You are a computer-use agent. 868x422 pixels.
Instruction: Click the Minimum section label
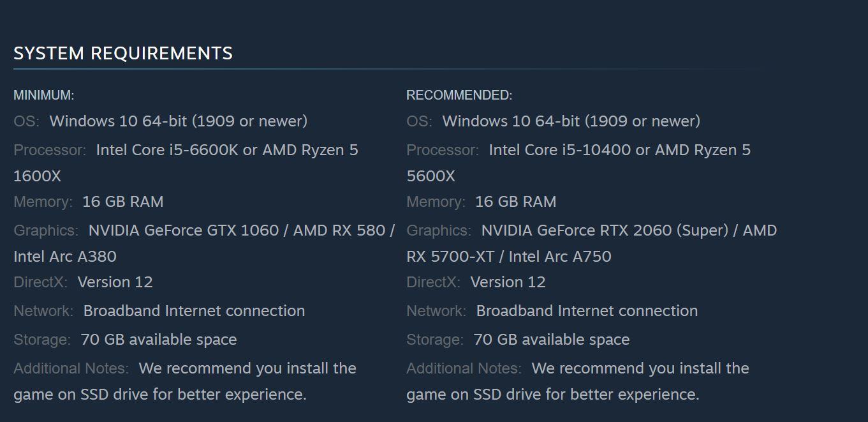pyautogui.click(x=44, y=95)
